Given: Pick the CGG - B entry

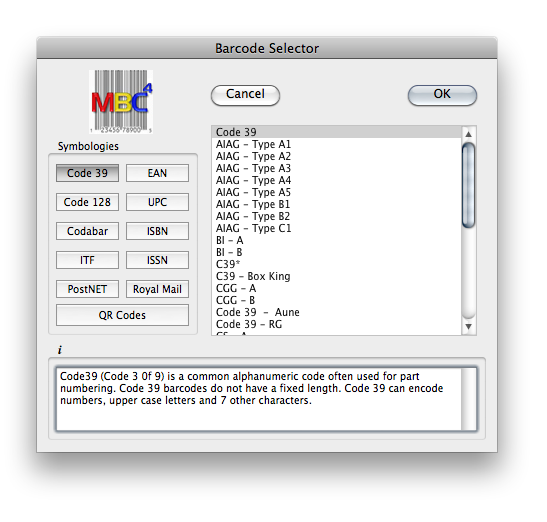Looking at the screenshot, I should click(x=336, y=300).
